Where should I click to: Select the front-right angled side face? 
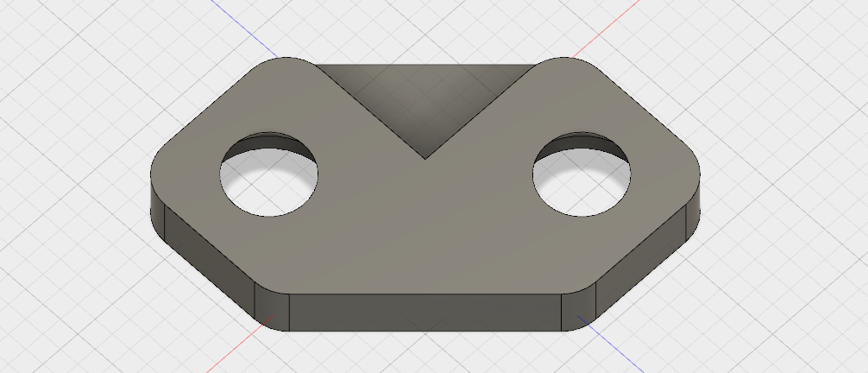(641, 263)
